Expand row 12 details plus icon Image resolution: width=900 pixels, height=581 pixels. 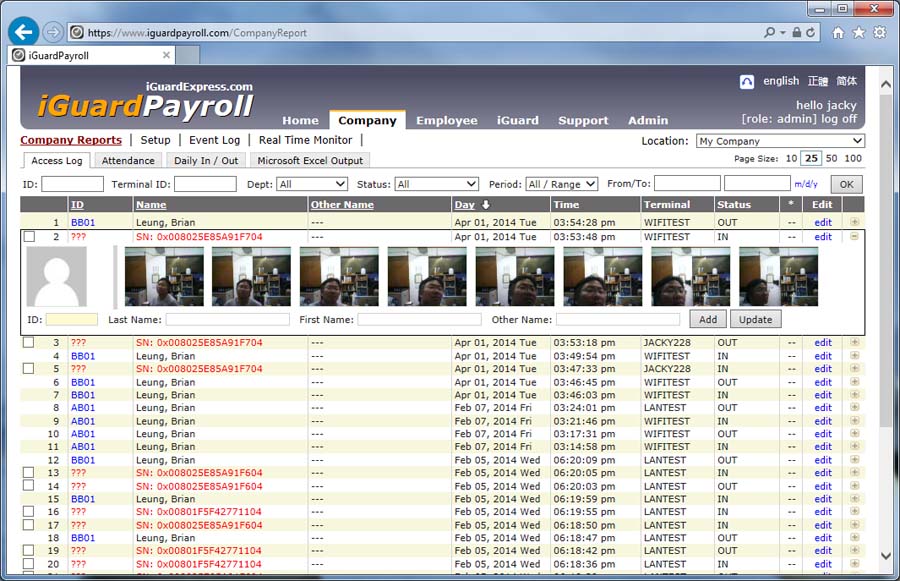(x=855, y=459)
